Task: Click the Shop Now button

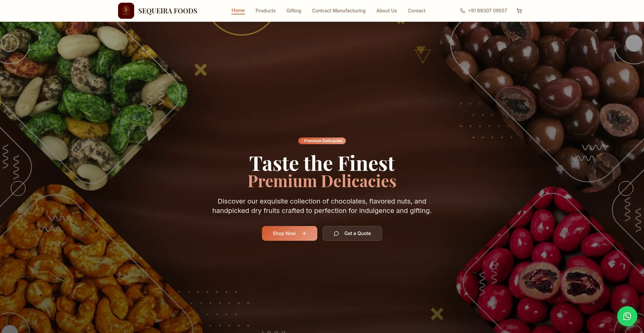Action: [x=289, y=233]
